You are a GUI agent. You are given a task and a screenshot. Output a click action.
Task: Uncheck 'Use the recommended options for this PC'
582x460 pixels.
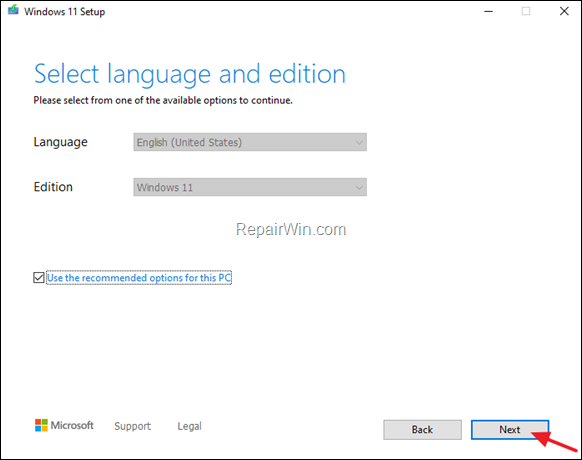coord(39,277)
